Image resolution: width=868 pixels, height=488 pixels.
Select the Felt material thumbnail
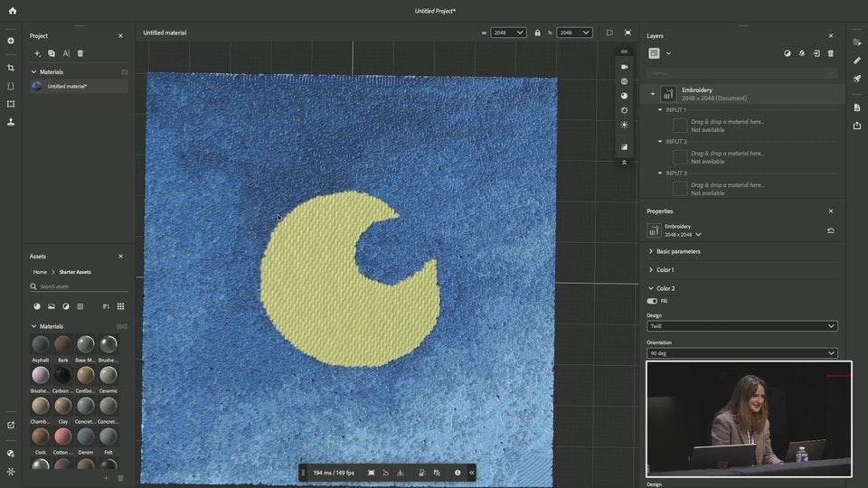click(108, 436)
